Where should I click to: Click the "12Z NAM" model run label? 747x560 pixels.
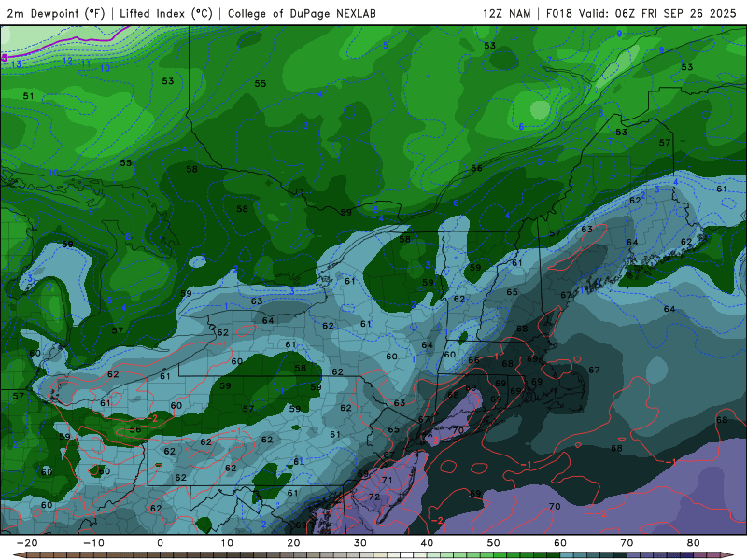click(507, 13)
